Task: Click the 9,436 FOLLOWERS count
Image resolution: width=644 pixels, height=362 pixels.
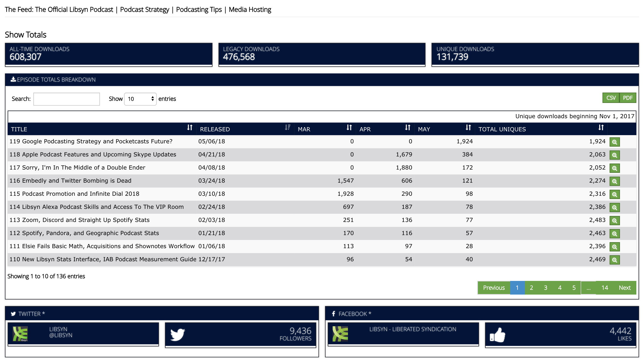Action: (x=296, y=334)
